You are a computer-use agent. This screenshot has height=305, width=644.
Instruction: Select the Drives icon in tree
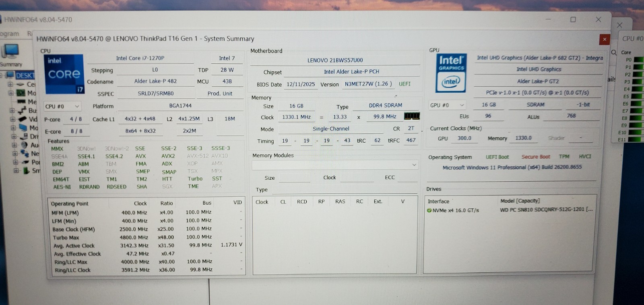(25, 136)
